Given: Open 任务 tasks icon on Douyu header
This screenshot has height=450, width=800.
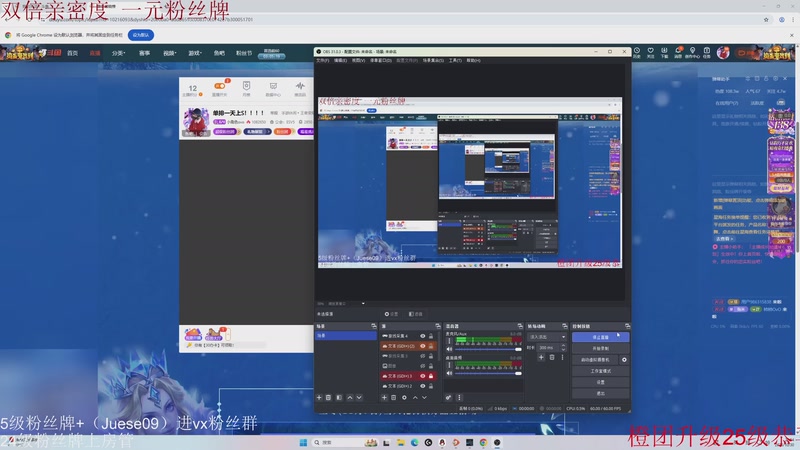Looking at the screenshot, I should click(707, 53).
